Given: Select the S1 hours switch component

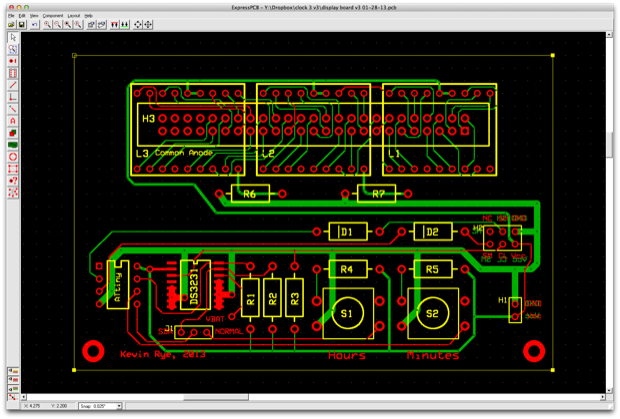Looking at the screenshot, I should [x=348, y=313].
